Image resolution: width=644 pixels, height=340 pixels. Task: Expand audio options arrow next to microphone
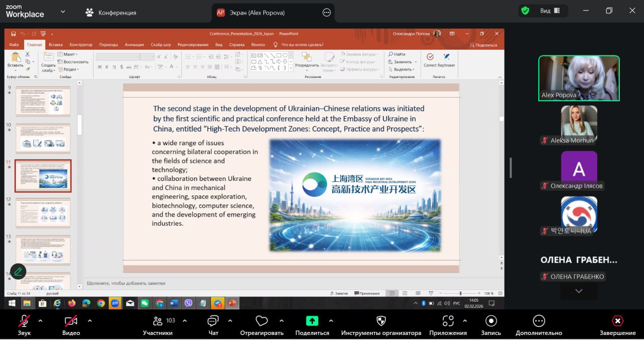pos(40,320)
